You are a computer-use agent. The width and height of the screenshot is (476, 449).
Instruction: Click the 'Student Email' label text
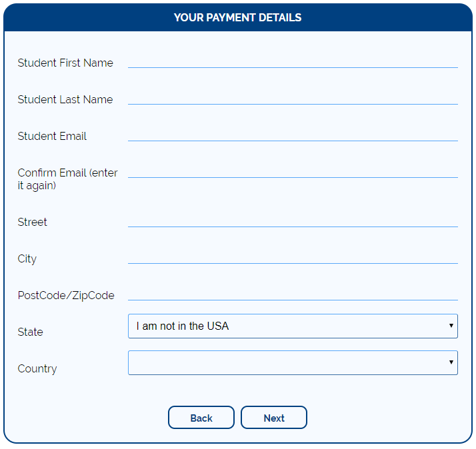(x=52, y=137)
